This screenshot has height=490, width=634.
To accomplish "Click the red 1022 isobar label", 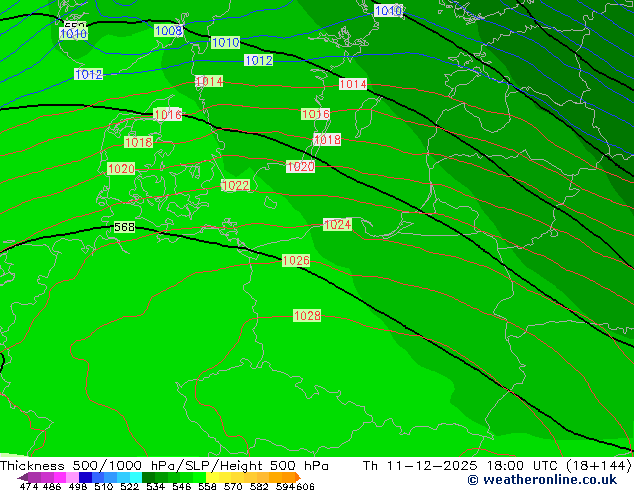I will click(236, 185).
